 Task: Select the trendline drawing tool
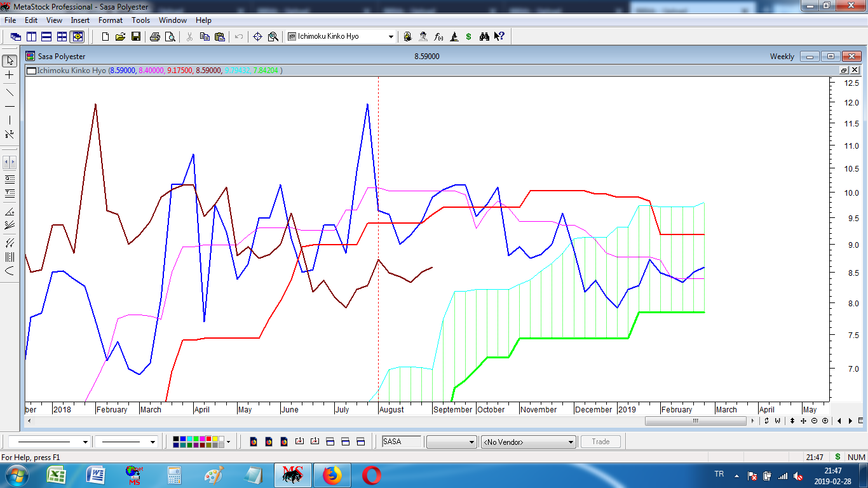pyautogui.click(x=10, y=92)
